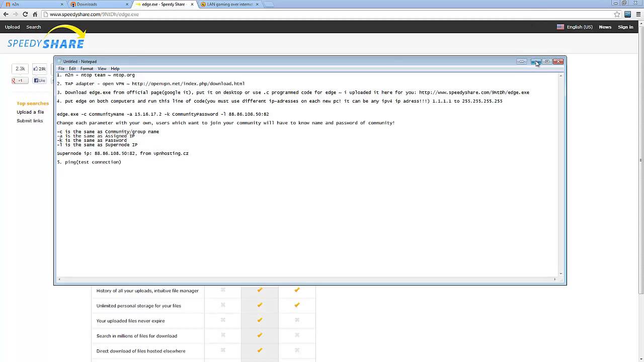Open the Upload a file link
The height and width of the screenshot is (362, 644).
30,112
